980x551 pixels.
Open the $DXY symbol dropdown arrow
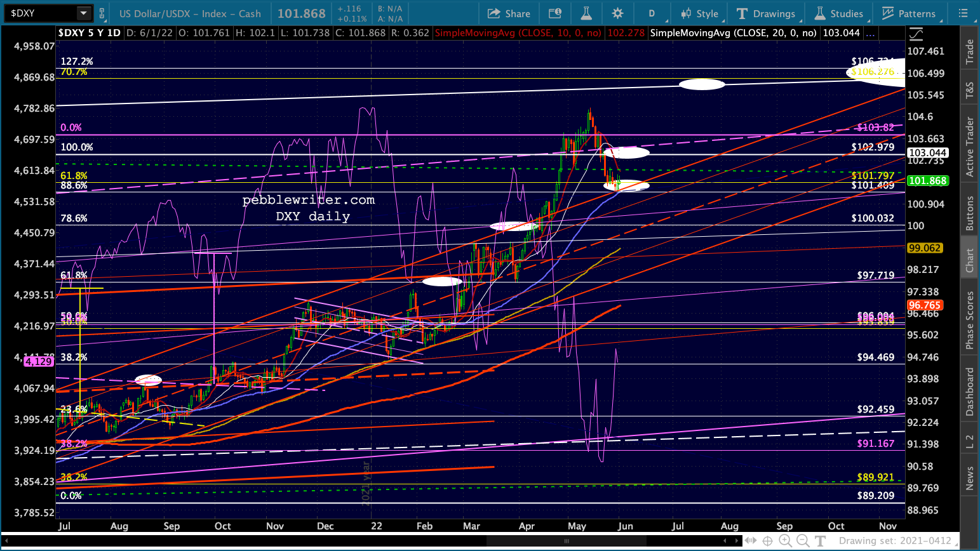pyautogui.click(x=83, y=13)
